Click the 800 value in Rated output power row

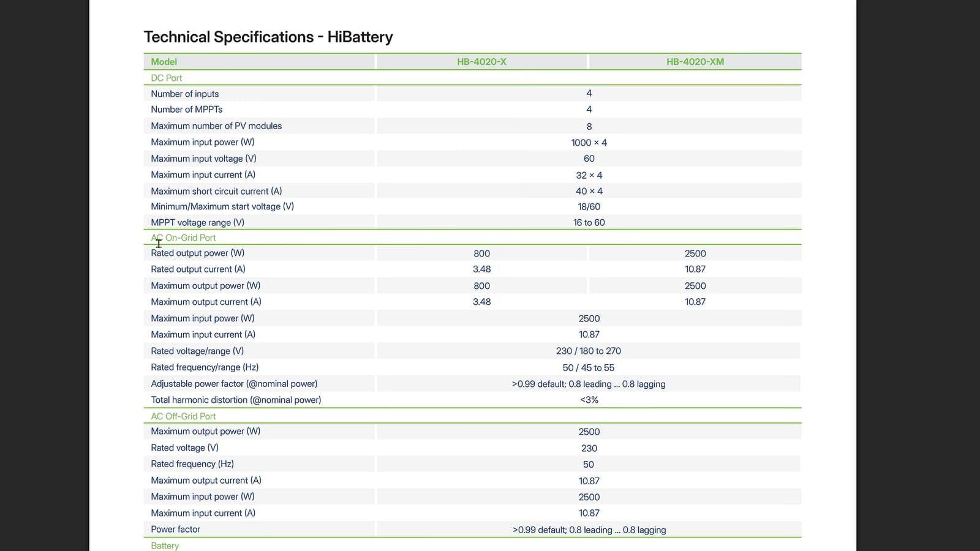[482, 253]
